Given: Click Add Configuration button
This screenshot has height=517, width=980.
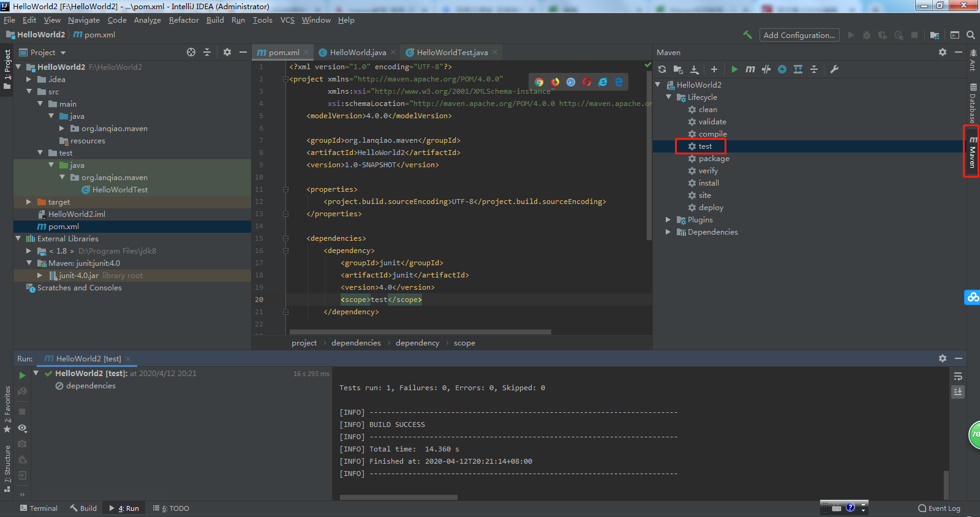Looking at the screenshot, I should (x=799, y=35).
